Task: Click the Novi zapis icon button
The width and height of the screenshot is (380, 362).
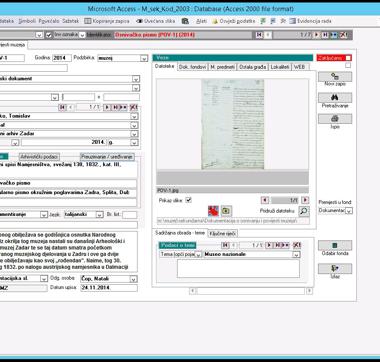Action: tap(335, 77)
